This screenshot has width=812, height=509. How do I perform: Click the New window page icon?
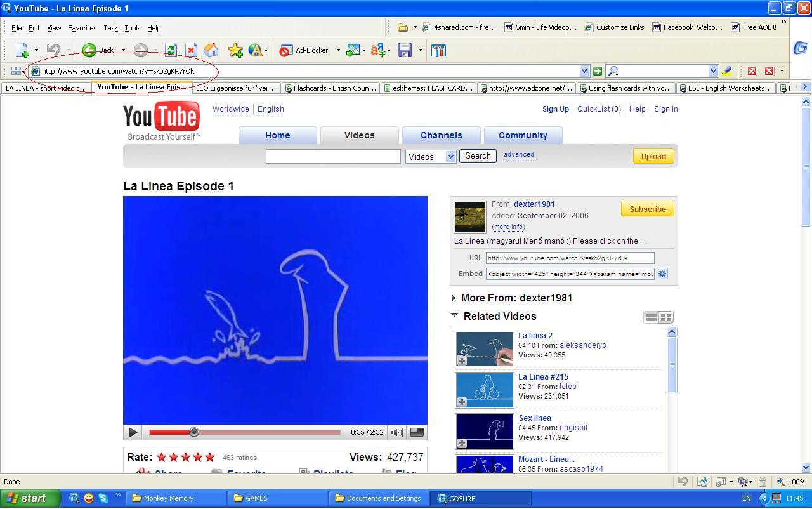pos(22,50)
